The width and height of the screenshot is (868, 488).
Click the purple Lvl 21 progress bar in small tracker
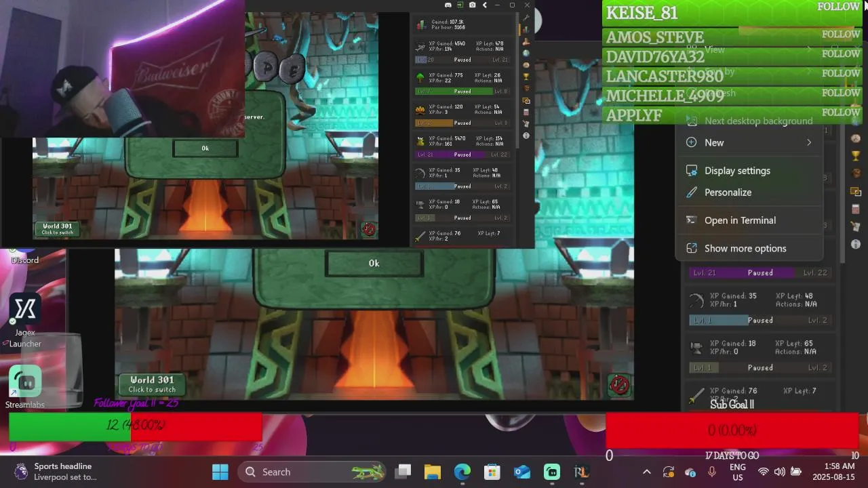[461, 155]
